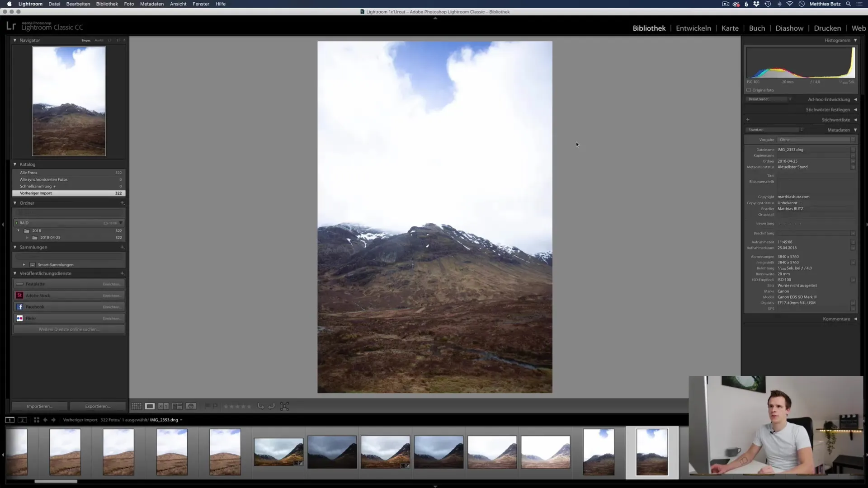Select Schnellsammlung + in Katalog
The height and width of the screenshot is (488, 868).
pyautogui.click(x=69, y=186)
